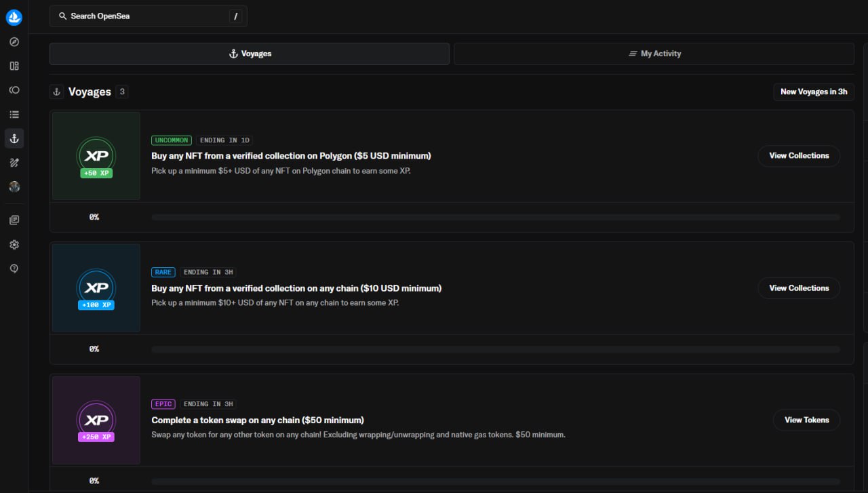Open the Settings gear icon in sidebar

14,245
